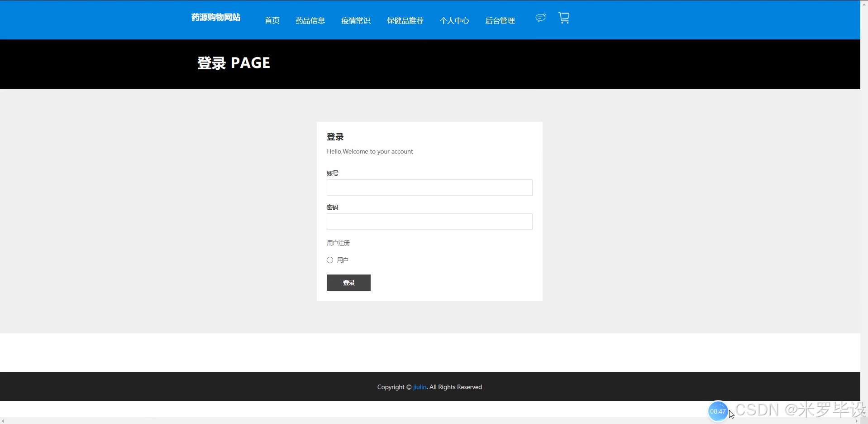Click the horizontal scrollbar right arrow
This screenshot has height=424, width=868.
(x=857, y=421)
